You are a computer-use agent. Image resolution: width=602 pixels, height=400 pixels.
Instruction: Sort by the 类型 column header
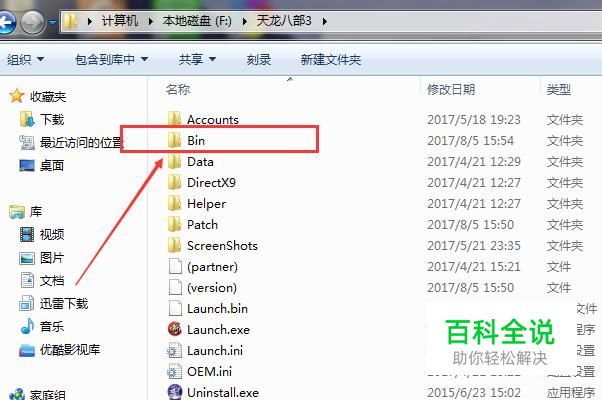[559, 89]
